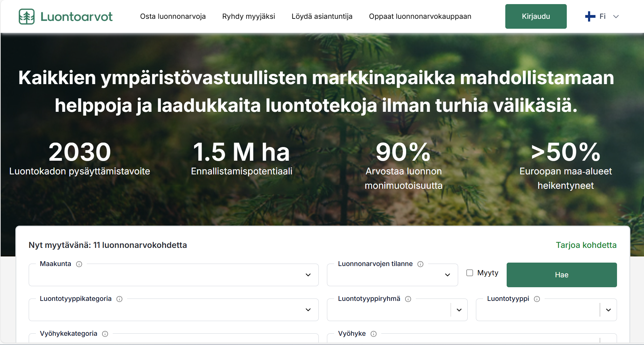The height and width of the screenshot is (345, 644).
Task: Enable the Myyty checkbox
Action: point(470,273)
